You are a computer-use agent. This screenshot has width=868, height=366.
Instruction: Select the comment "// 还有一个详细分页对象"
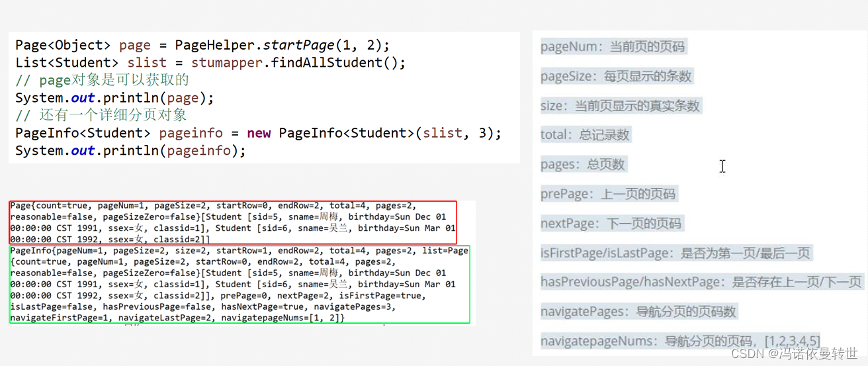(101, 115)
